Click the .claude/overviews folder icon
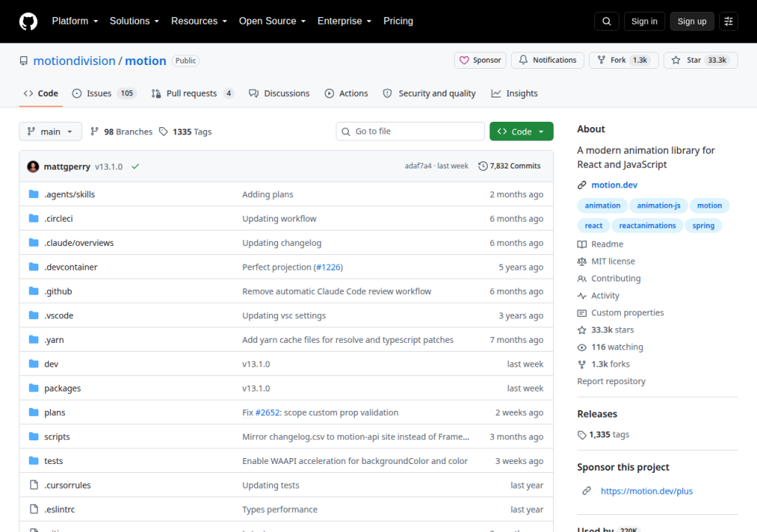Image resolution: width=757 pixels, height=532 pixels. (33, 242)
